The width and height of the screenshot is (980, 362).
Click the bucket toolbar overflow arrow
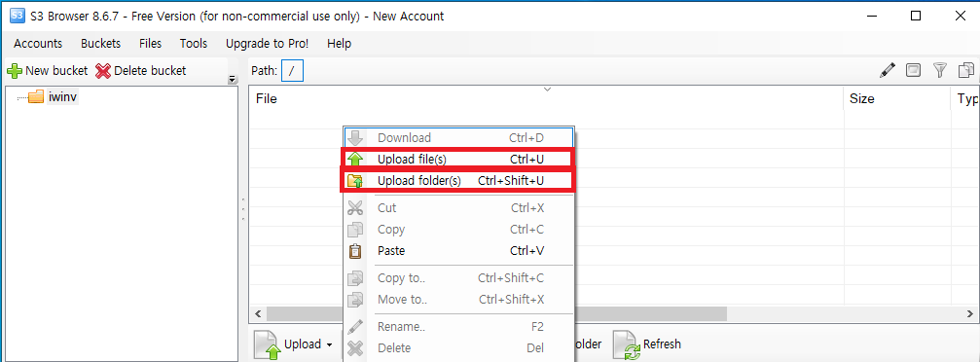click(233, 80)
